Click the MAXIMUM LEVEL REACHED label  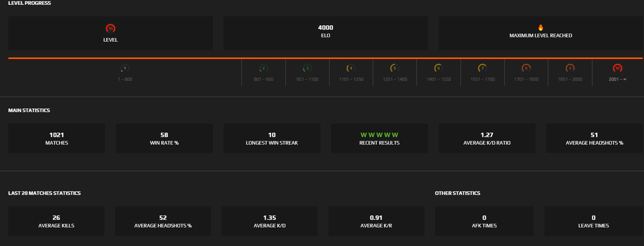(540, 35)
